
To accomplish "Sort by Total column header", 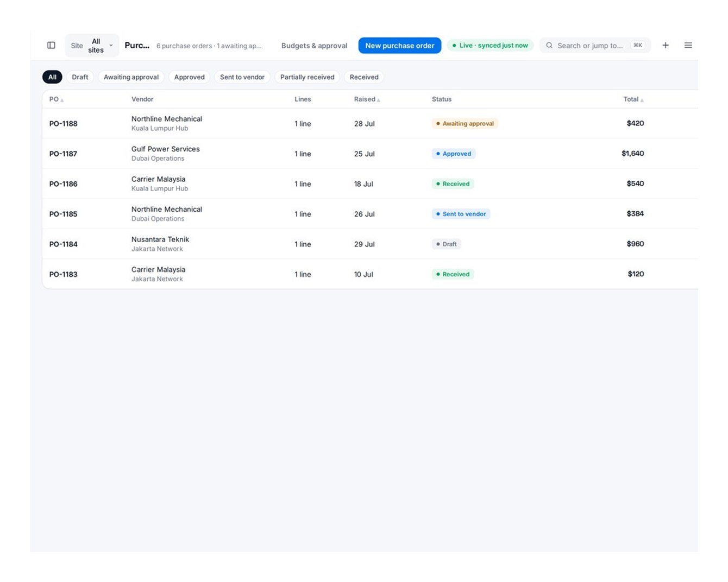I will (x=633, y=99).
